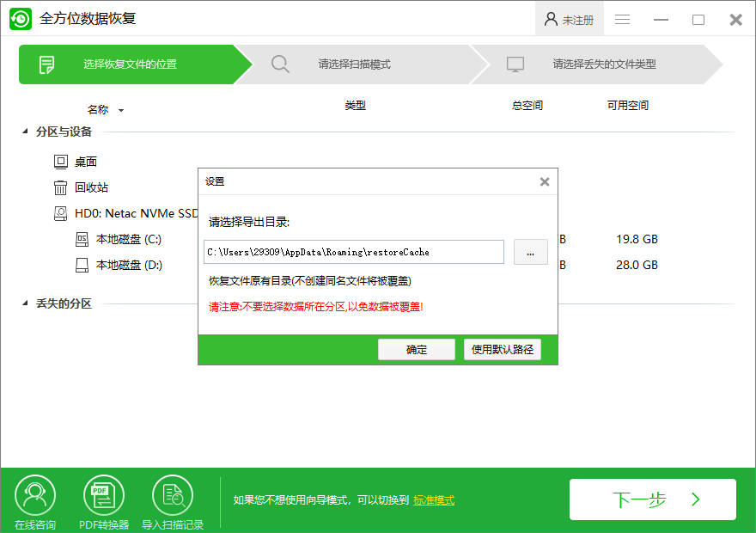Click the red 请注意 warning text
The height and width of the screenshot is (533, 756).
[x=316, y=307]
